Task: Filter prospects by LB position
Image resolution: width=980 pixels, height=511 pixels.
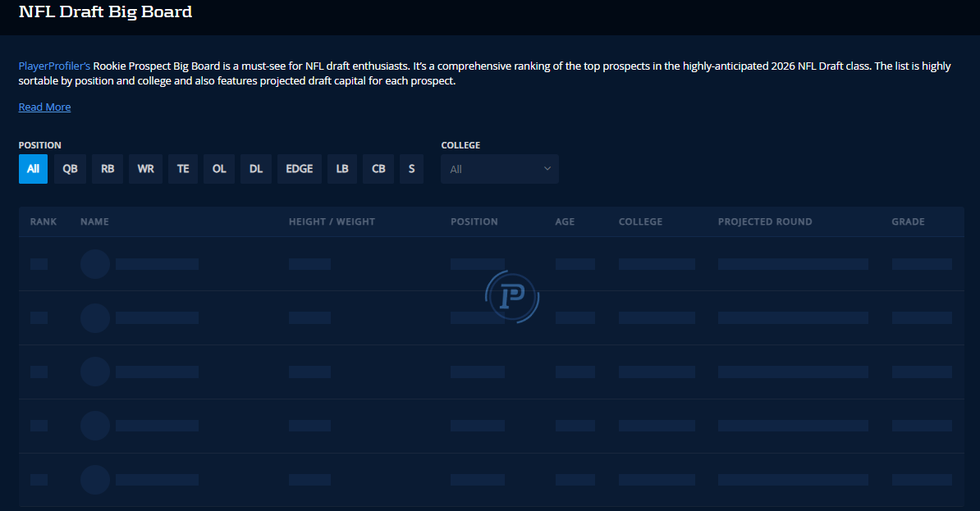Action: tap(342, 169)
